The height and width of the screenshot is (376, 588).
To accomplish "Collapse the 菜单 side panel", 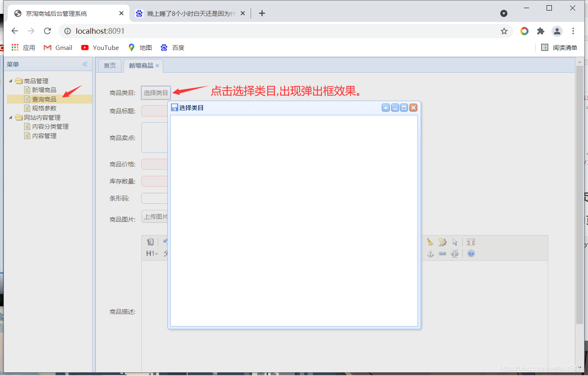I will tap(85, 64).
